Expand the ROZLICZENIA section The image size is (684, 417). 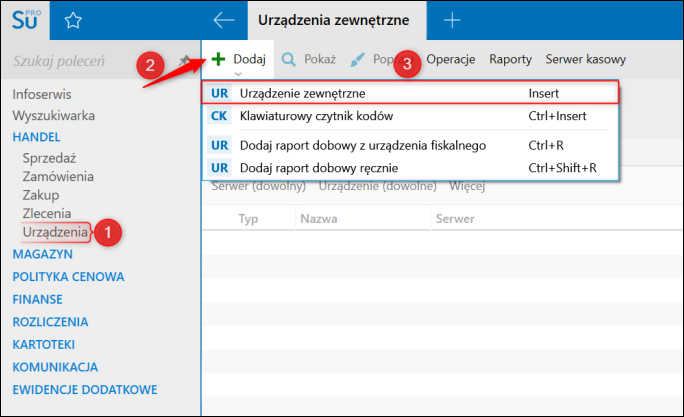coord(50,322)
